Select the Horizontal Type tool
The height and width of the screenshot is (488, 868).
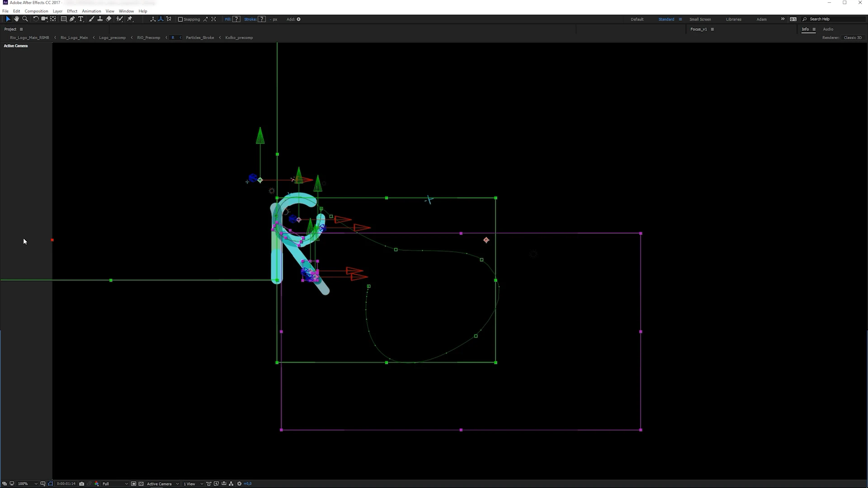coord(81,19)
